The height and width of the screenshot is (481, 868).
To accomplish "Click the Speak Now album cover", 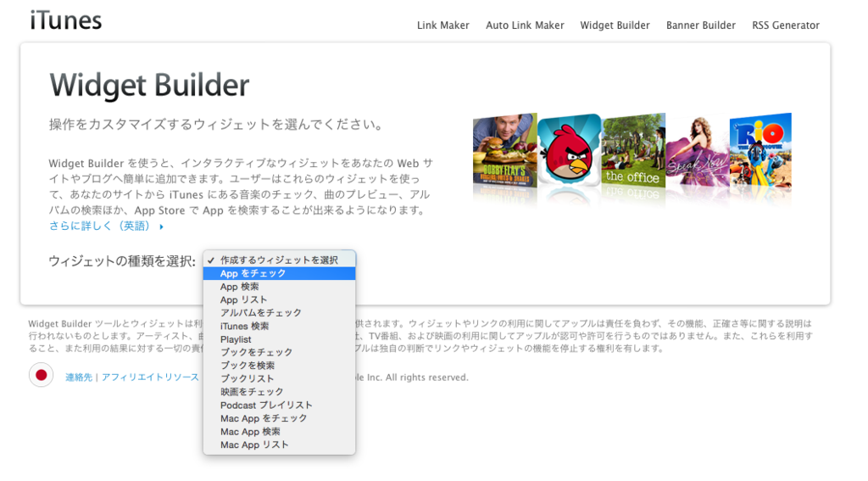I will click(698, 150).
